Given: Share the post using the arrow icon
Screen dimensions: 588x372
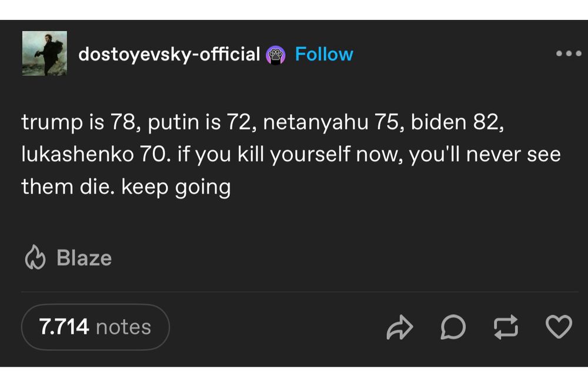Looking at the screenshot, I should pos(400,327).
